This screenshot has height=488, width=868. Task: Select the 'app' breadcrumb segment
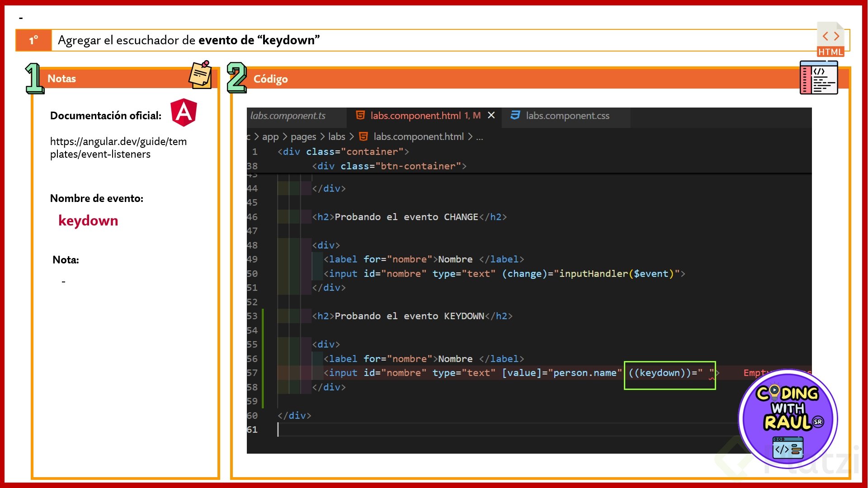pos(270,136)
